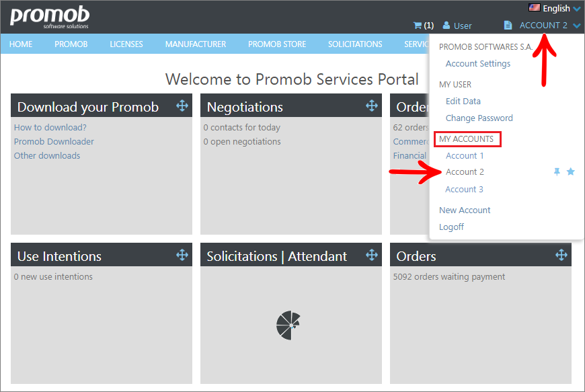
Task: Open Other downloads link
Action: (47, 155)
